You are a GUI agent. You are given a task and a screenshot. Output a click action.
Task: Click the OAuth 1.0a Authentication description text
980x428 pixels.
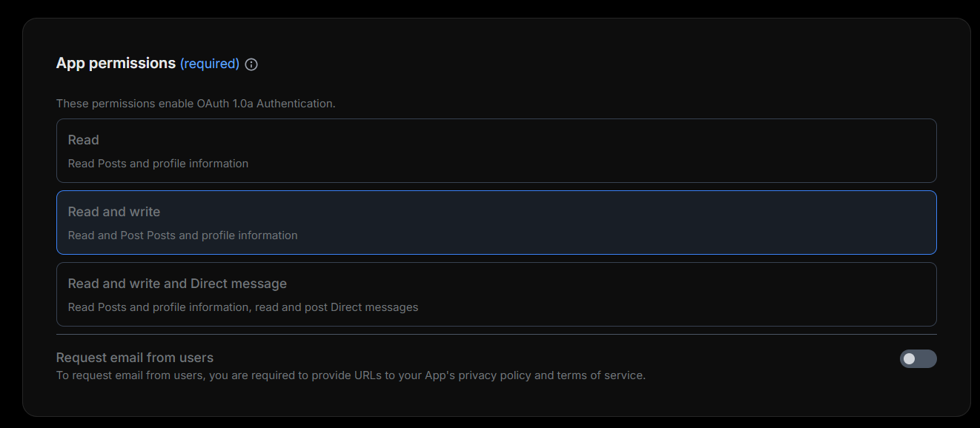(x=196, y=104)
